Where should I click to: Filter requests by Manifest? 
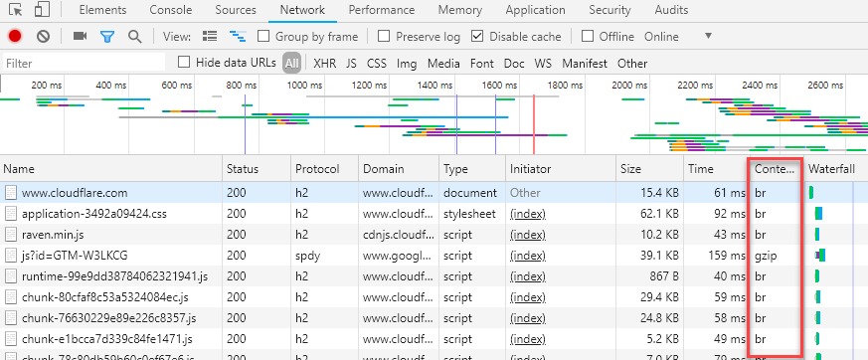585,63
